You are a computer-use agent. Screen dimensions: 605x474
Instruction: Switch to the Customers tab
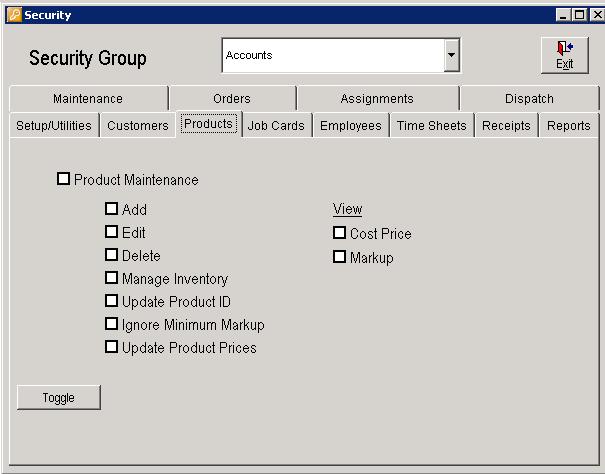pos(138,126)
